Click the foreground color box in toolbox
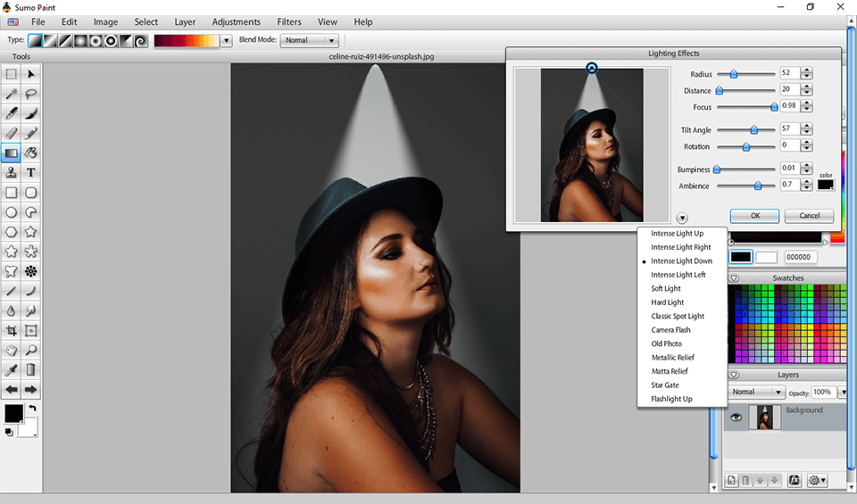The image size is (857, 504). [13, 413]
